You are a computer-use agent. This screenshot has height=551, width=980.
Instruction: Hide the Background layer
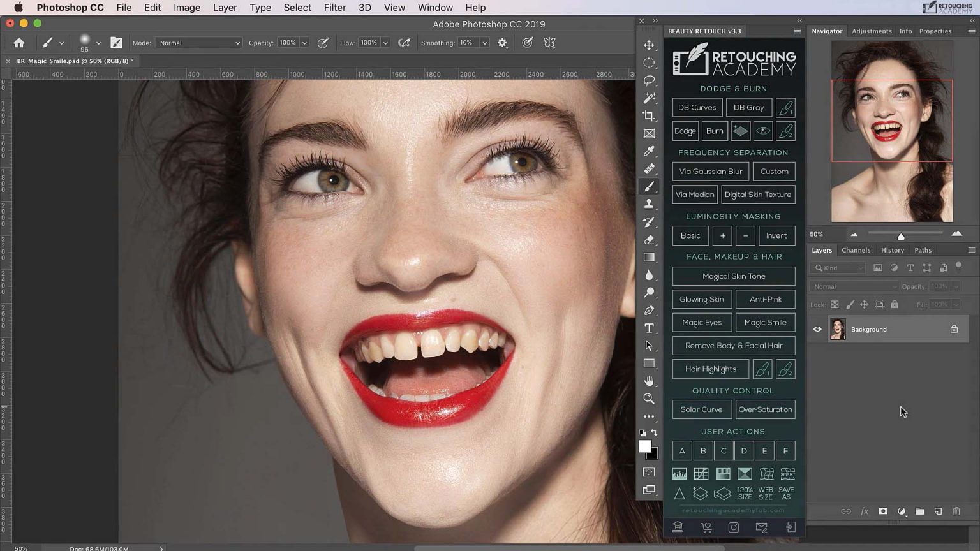click(817, 328)
